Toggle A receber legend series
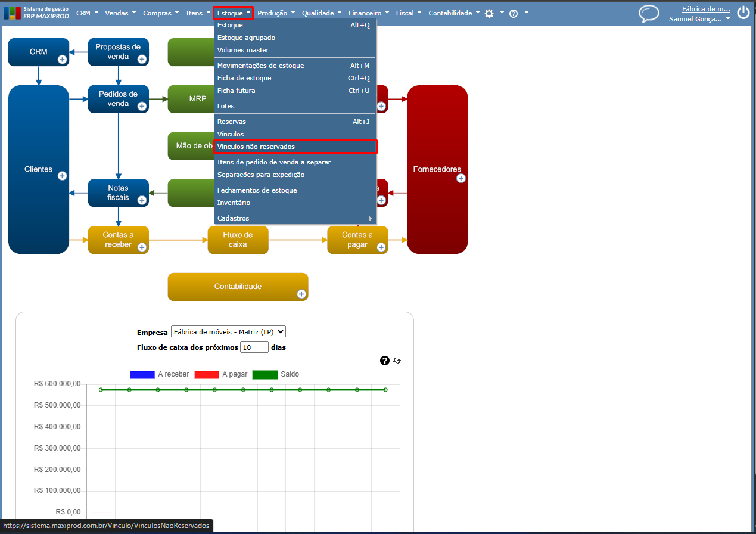The image size is (756, 534). click(x=160, y=374)
